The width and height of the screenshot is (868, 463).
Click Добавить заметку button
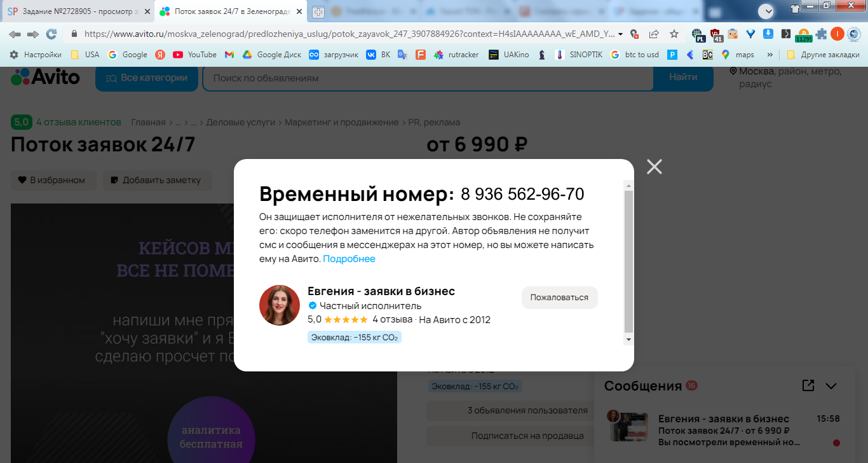[x=156, y=180]
